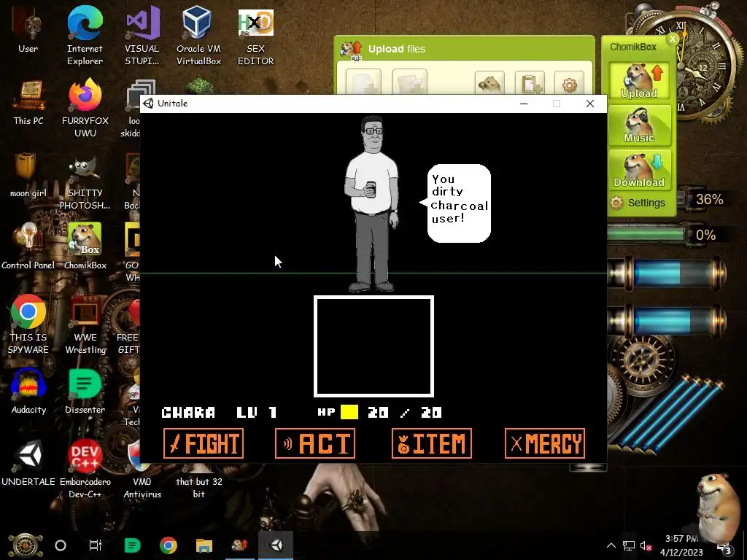Click the network tray icon

point(628,545)
